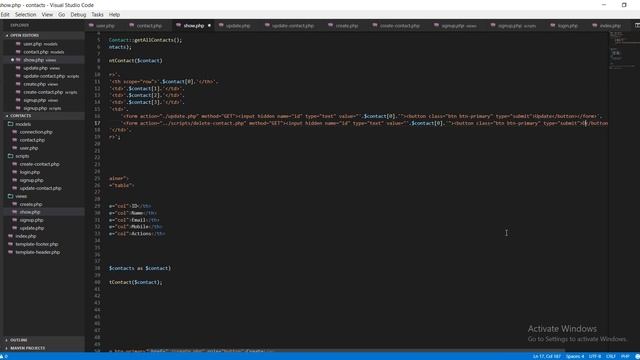The height and width of the screenshot is (360, 640).
Task: Open show.php in the views folder
Action: [30, 212]
